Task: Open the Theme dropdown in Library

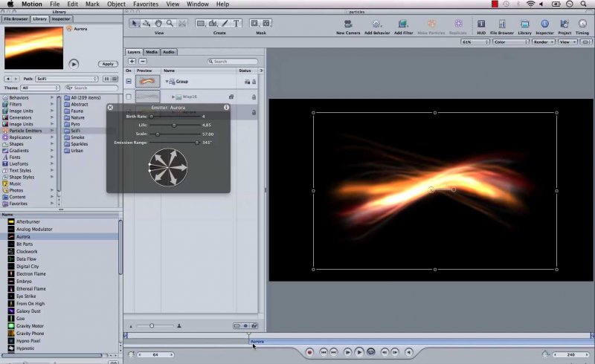Action: (x=40, y=88)
